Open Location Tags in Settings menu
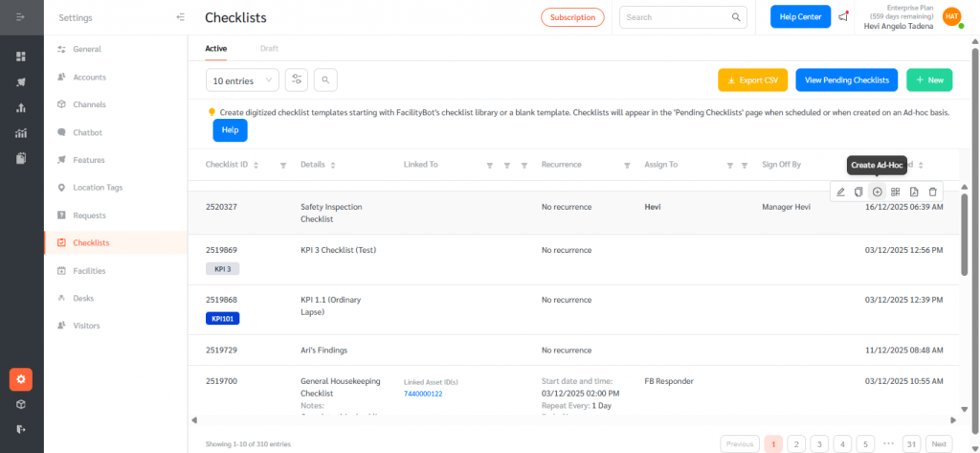 pos(98,188)
